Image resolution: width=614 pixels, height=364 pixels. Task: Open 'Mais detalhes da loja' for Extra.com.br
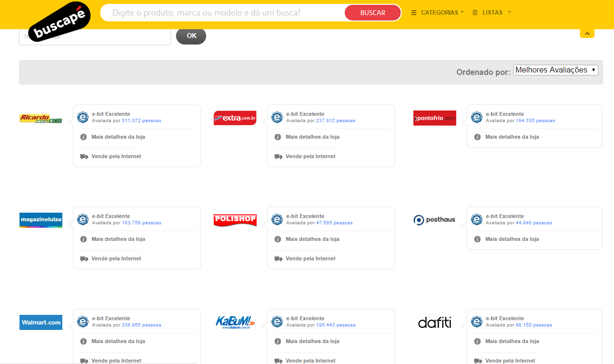coord(313,137)
